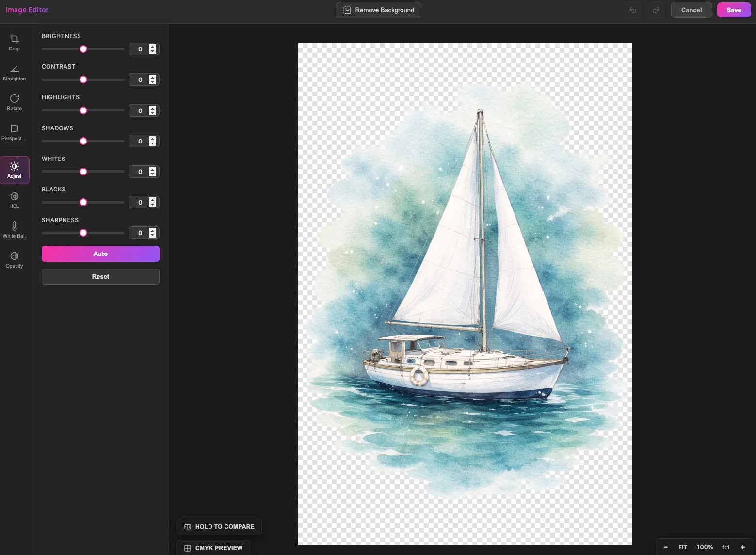
Task: Open the Straighten tool
Action: point(14,73)
